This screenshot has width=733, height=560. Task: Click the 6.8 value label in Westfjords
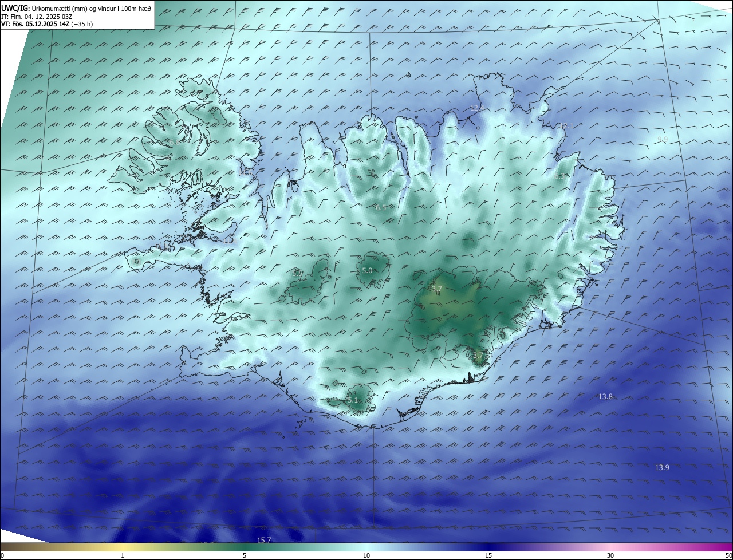(x=174, y=142)
